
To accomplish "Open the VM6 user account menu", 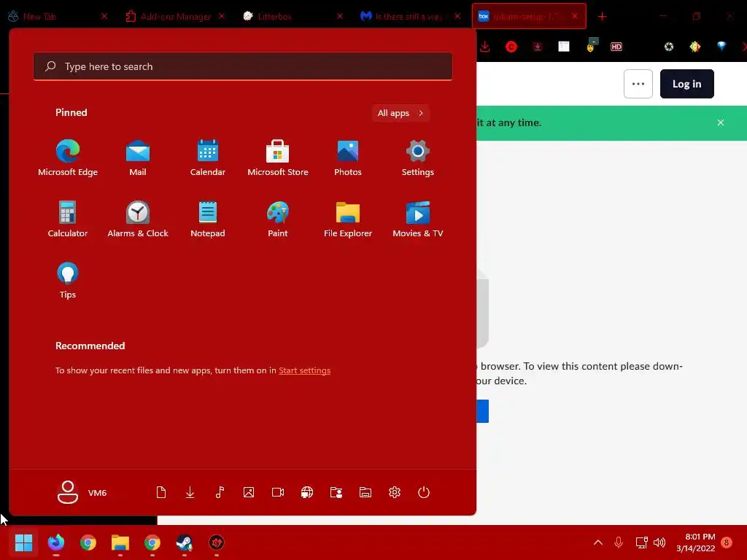I will pos(82,492).
